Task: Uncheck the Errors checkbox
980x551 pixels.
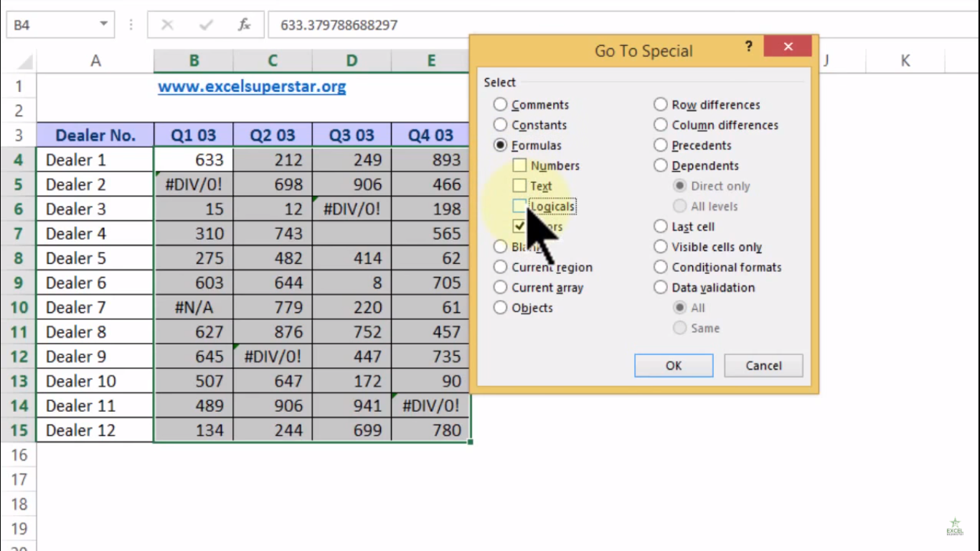Action: [x=519, y=227]
